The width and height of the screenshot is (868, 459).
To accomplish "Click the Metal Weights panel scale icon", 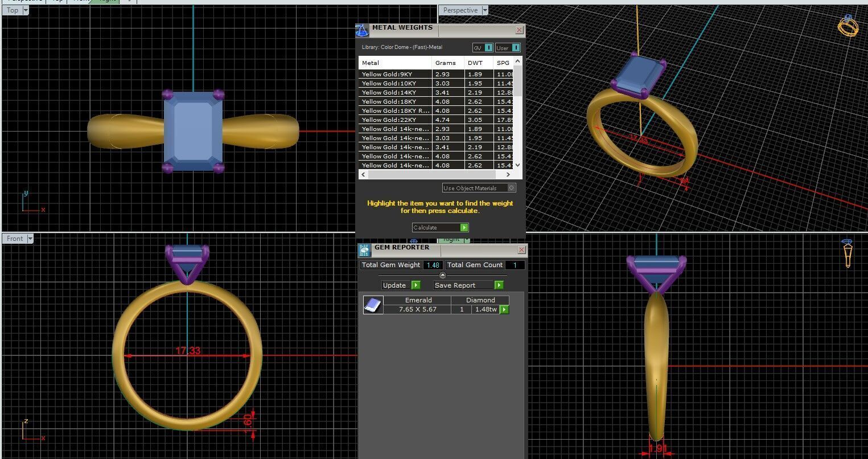I will (362, 30).
